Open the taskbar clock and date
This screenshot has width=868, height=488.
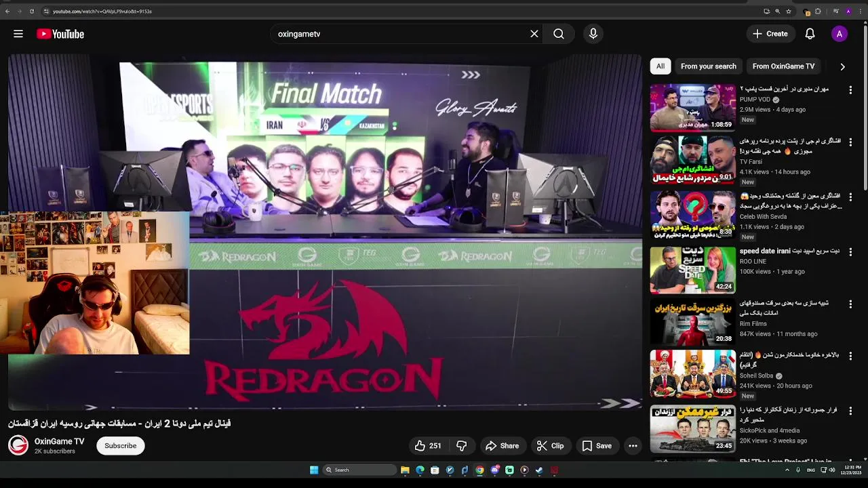[851, 470]
